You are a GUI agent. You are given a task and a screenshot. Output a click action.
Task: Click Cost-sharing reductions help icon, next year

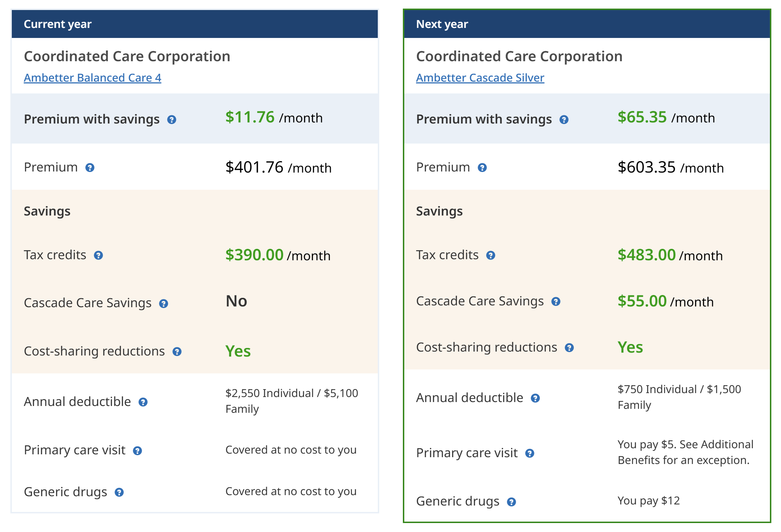point(569,348)
